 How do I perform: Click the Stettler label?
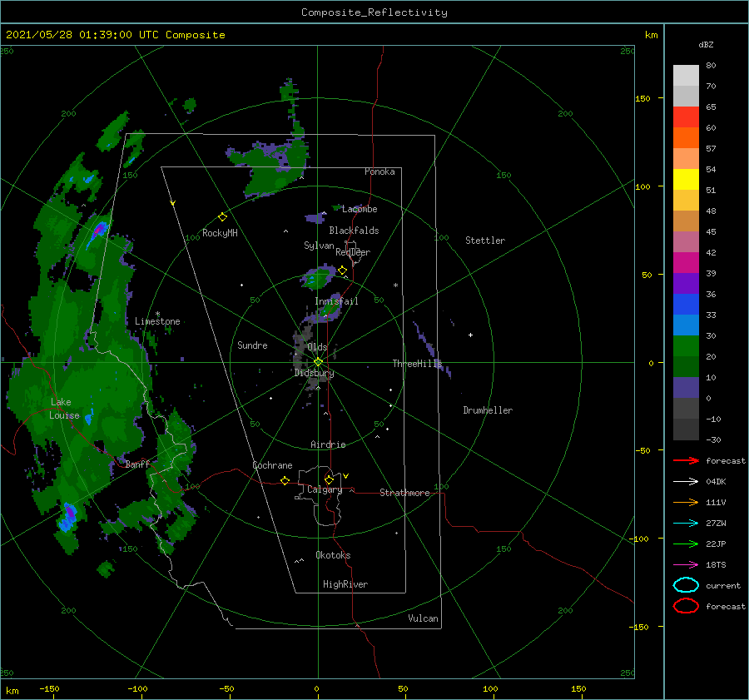tap(485, 241)
